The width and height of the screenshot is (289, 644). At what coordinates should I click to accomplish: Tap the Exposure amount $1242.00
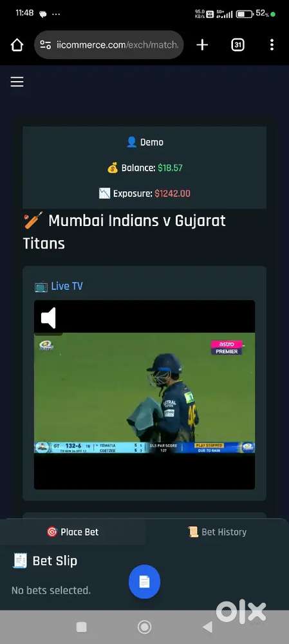coord(172,193)
